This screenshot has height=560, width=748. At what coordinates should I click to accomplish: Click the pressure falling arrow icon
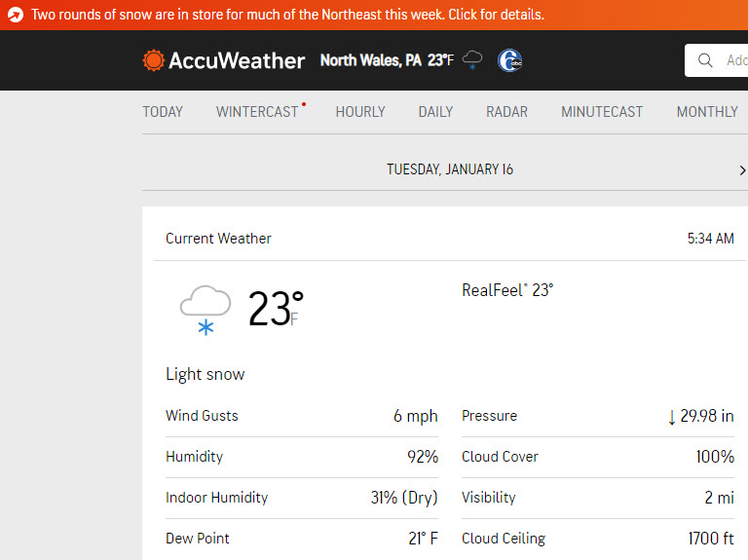point(672,418)
